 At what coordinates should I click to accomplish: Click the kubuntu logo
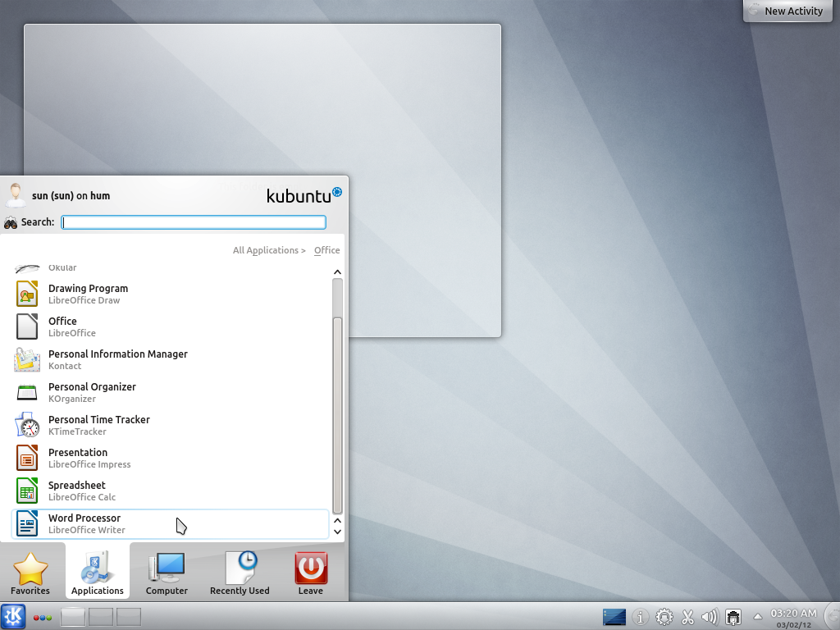pyautogui.click(x=304, y=195)
